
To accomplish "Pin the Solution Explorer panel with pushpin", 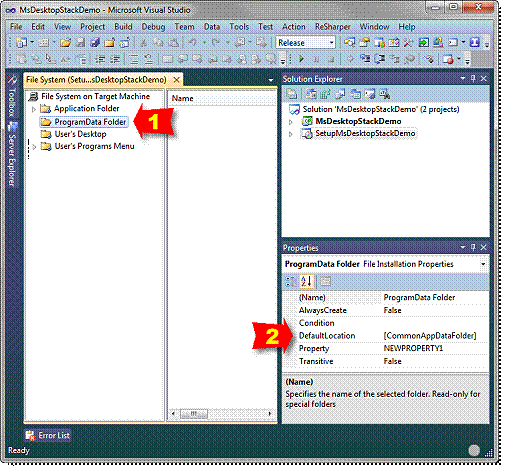I will tap(473, 79).
